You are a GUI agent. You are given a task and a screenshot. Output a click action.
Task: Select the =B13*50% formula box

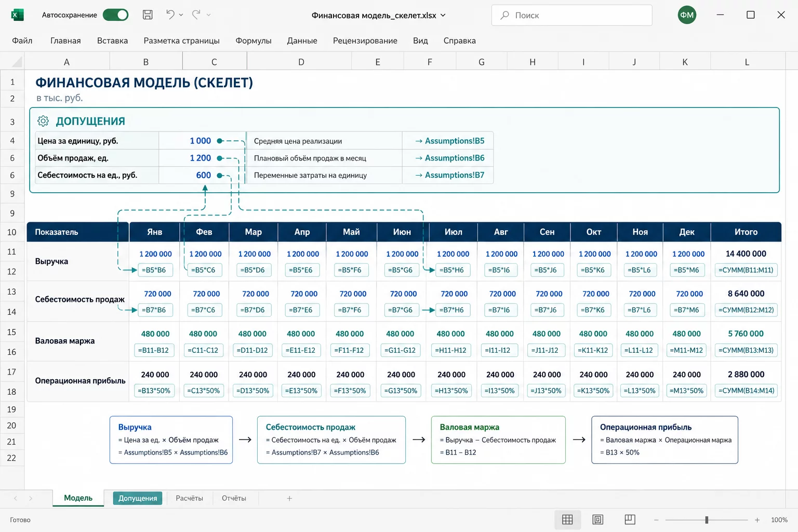point(155,391)
